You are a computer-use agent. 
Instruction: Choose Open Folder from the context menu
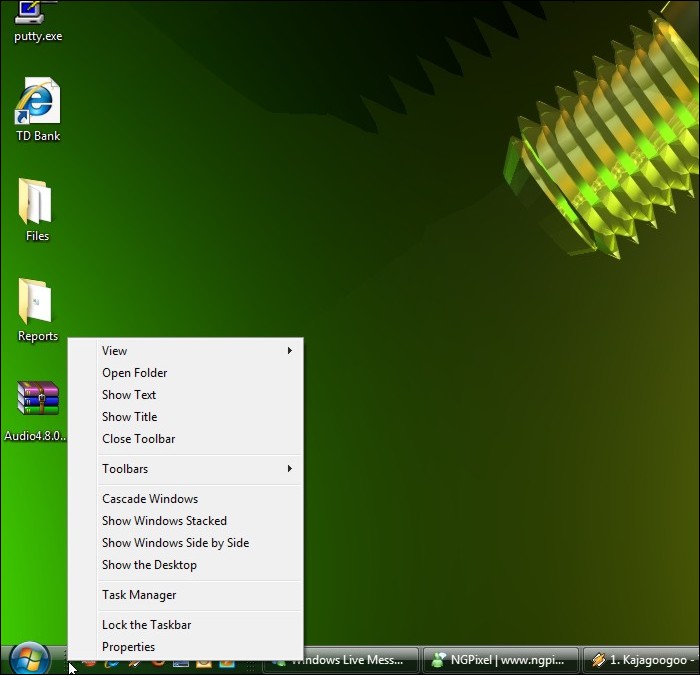pyautogui.click(x=134, y=373)
